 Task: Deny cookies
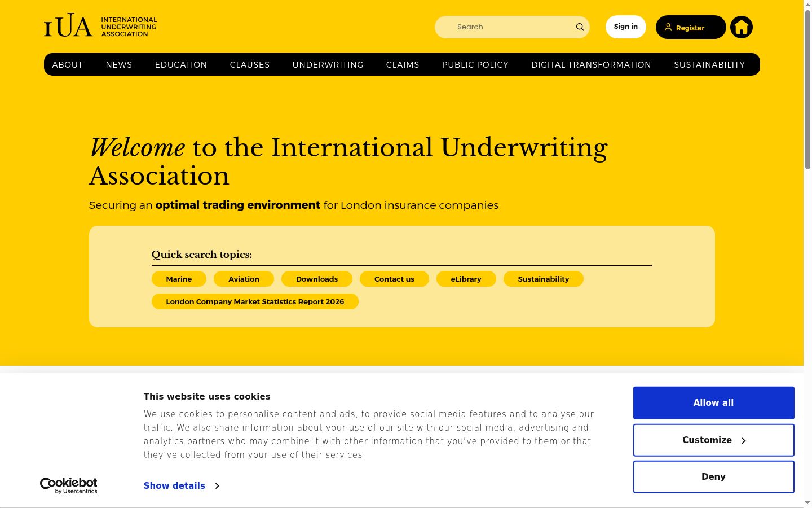(x=713, y=477)
